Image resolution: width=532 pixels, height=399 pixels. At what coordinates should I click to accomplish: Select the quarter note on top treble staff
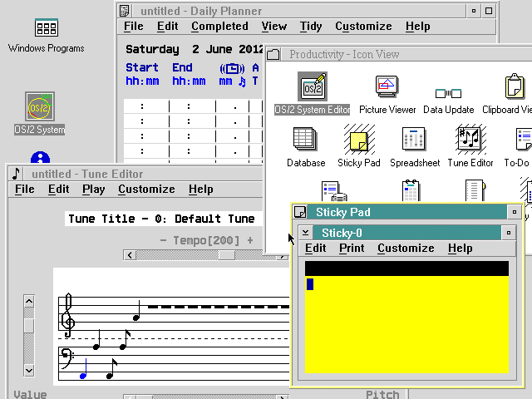pyautogui.click(x=137, y=310)
